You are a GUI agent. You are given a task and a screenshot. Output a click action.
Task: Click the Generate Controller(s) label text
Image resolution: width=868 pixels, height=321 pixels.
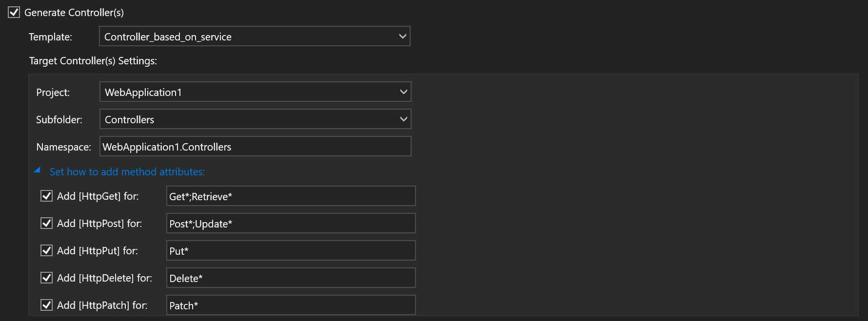[74, 13]
